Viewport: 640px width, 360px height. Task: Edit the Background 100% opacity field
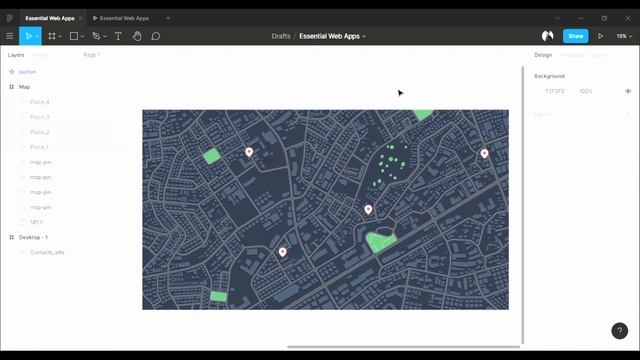586,91
